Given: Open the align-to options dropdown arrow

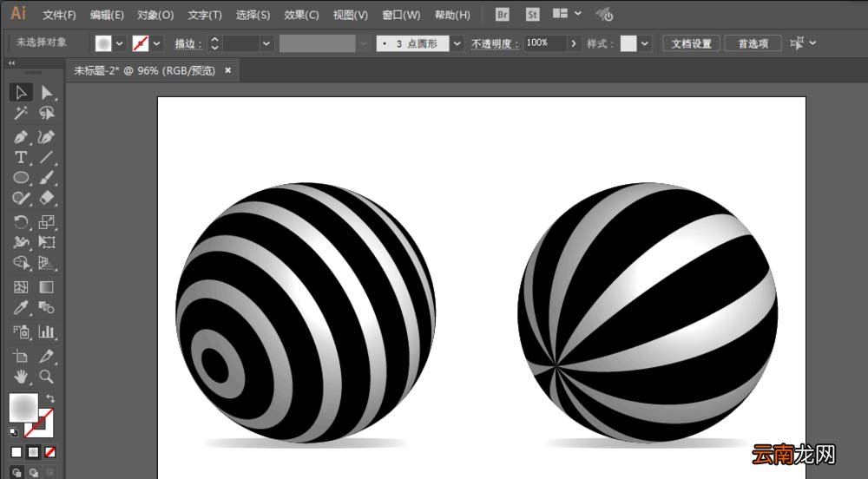Looking at the screenshot, I should click(x=812, y=43).
